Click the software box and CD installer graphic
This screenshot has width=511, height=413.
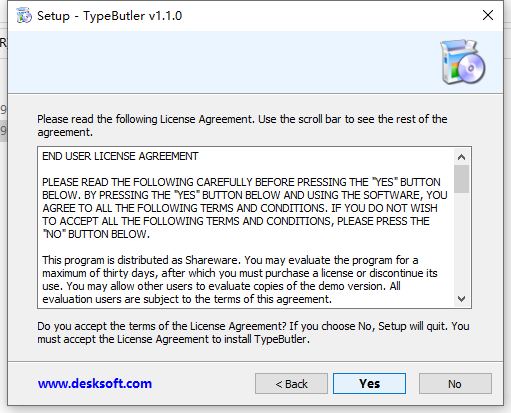(462, 62)
